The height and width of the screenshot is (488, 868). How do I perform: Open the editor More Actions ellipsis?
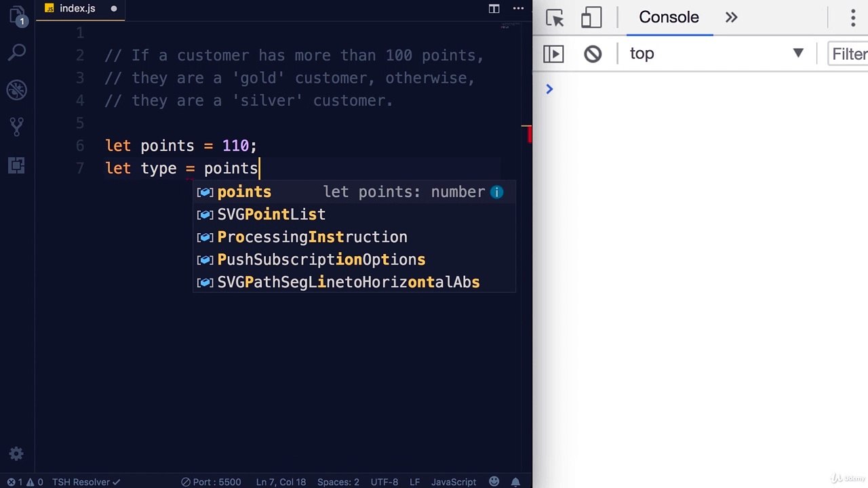click(519, 9)
